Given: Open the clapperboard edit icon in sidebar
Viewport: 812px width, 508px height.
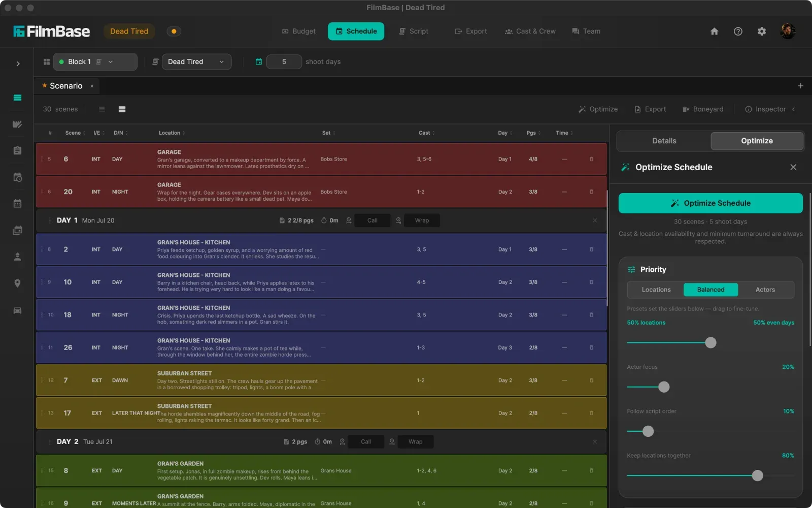Looking at the screenshot, I should [17, 124].
